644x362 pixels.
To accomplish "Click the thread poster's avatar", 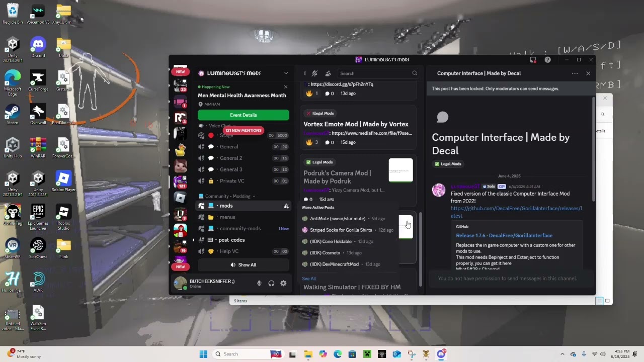I will point(439,190).
